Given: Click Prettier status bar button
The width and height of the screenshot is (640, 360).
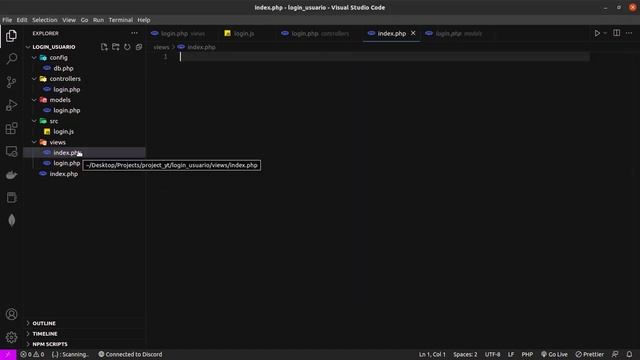Looking at the screenshot, I should [589, 354].
